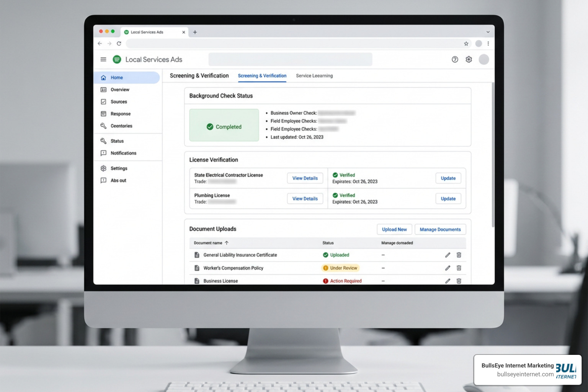Viewport: 588px width, 392px height.
Task: Click the Manage Documents button
Action: coord(440,229)
